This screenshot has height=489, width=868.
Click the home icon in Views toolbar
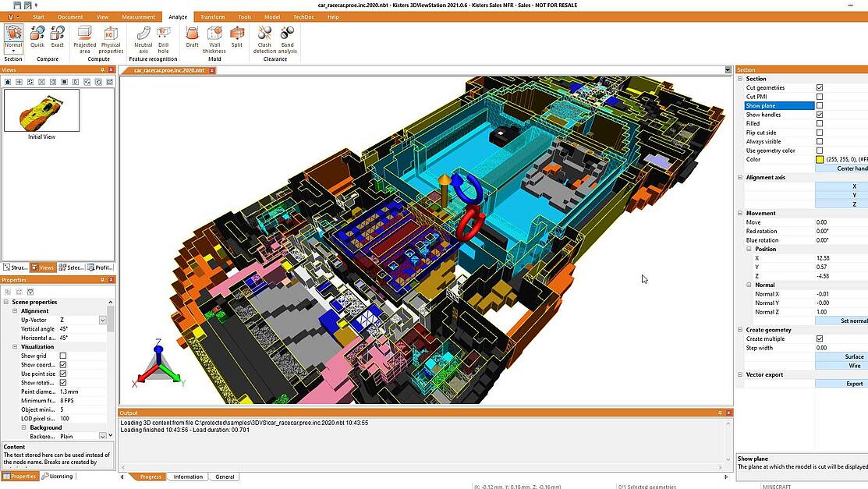point(8,82)
